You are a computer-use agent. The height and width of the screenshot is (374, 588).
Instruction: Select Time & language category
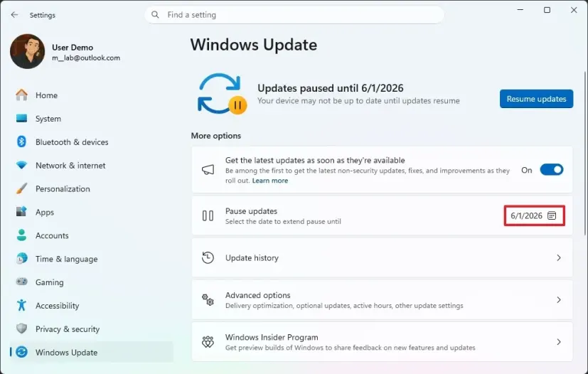tap(66, 259)
